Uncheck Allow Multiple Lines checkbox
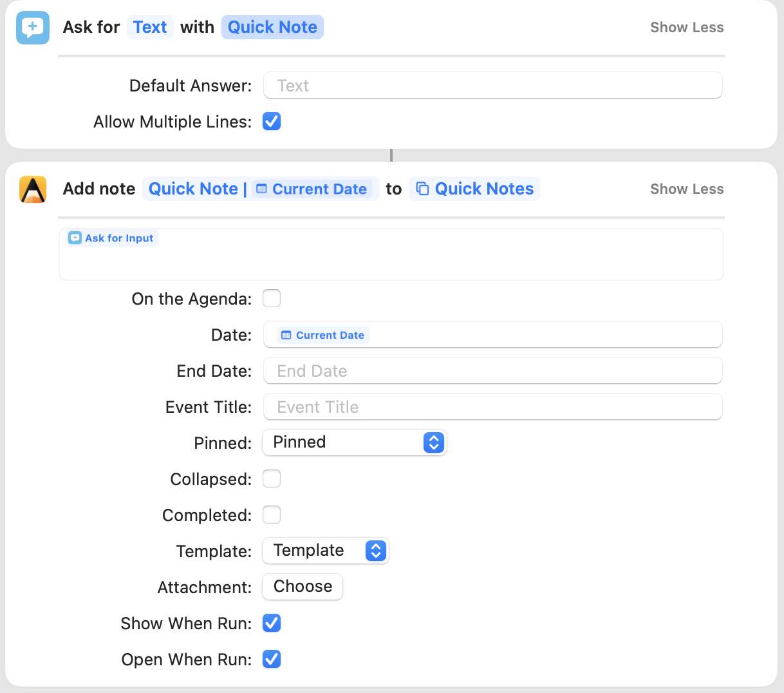This screenshot has height=693, width=784. [x=272, y=121]
